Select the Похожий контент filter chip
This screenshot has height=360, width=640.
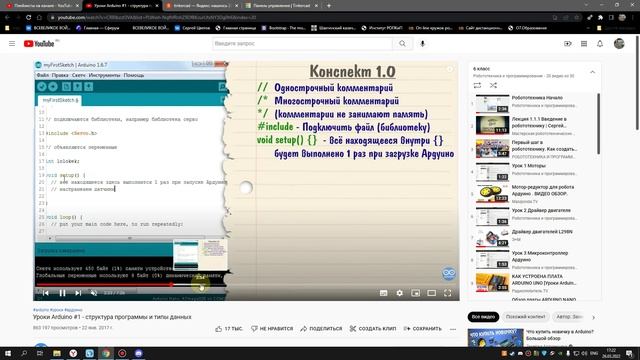pyautogui.click(x=525, y=317)
